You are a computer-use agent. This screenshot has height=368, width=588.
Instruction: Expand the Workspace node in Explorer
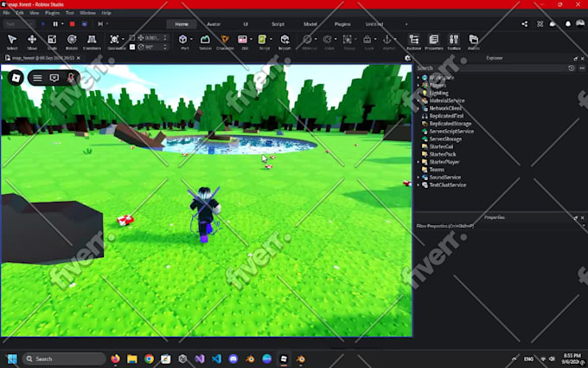(x=419, y=78)
